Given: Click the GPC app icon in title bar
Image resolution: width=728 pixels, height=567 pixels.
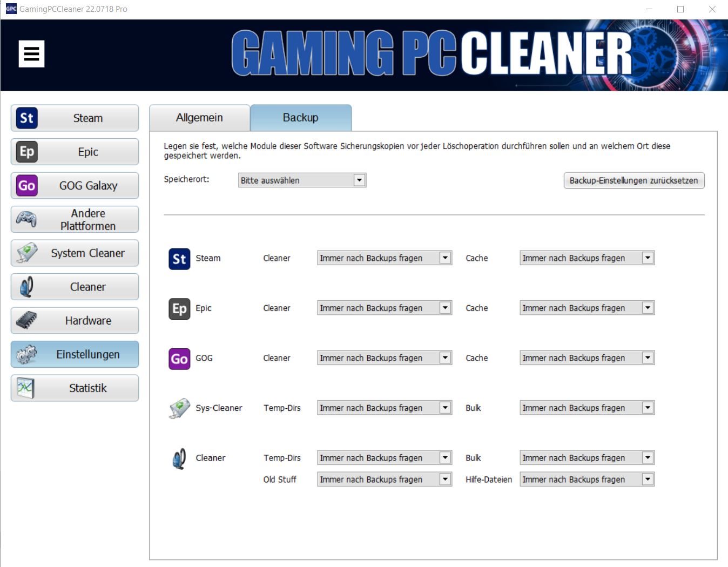Looking at the screenshot, I should 11,9.
